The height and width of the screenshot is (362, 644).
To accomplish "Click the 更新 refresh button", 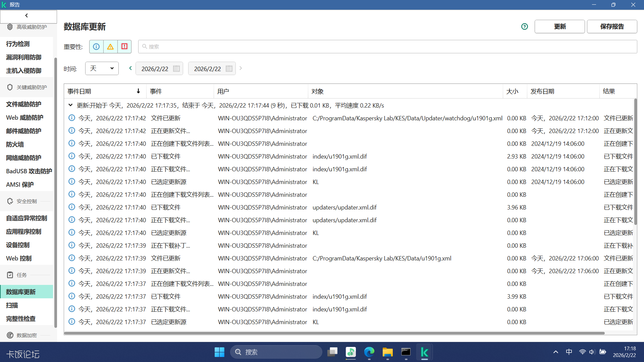I will [x=559, y=26].
